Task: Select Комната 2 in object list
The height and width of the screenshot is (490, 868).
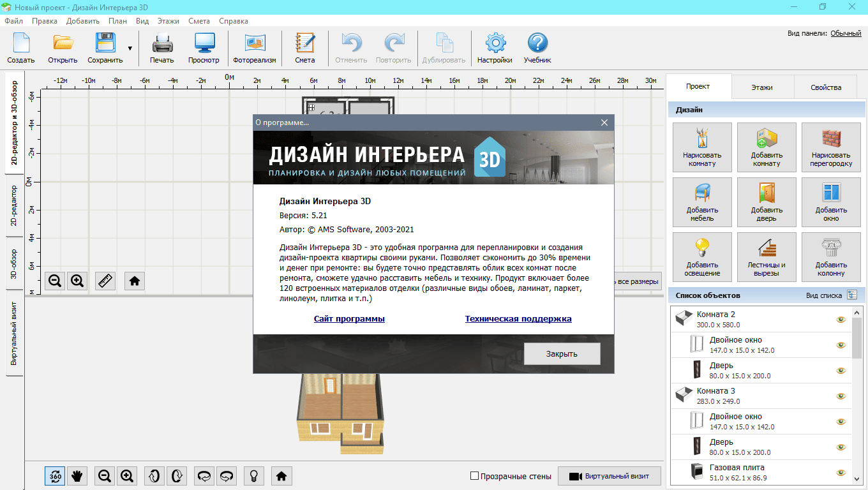Action: [761, 319]
